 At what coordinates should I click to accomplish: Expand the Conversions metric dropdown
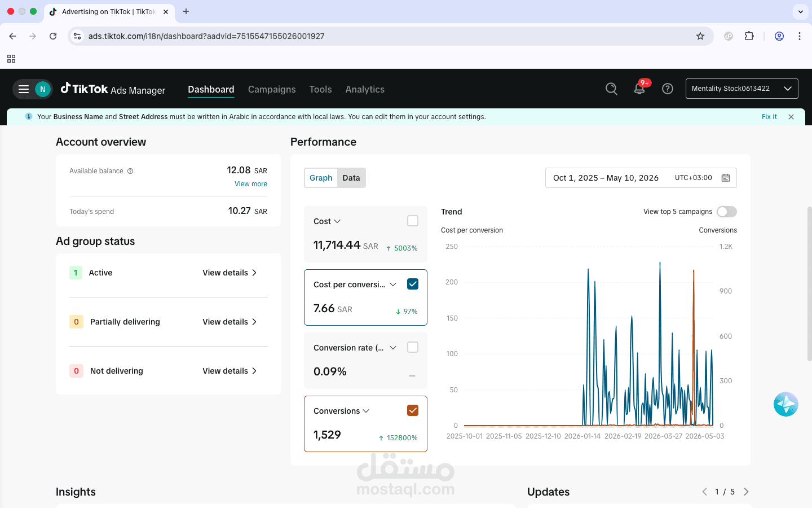click(366, 411)
